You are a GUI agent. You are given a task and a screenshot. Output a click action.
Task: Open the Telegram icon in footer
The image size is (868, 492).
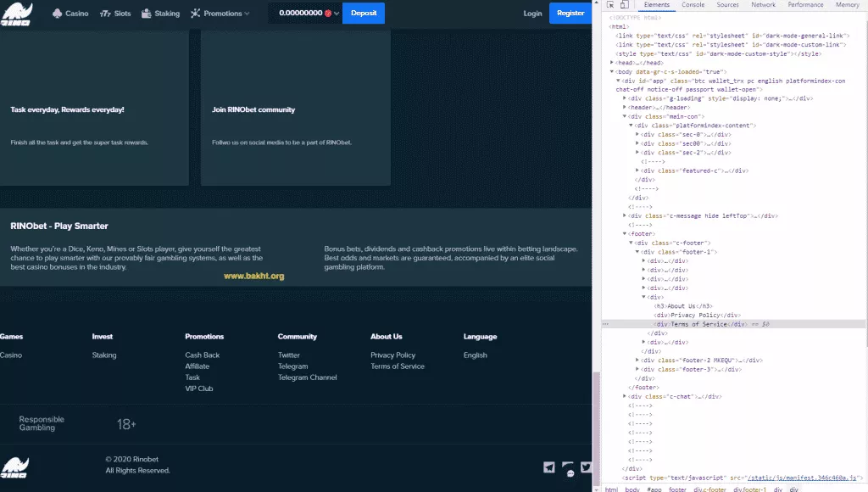(x=549, y=467)
